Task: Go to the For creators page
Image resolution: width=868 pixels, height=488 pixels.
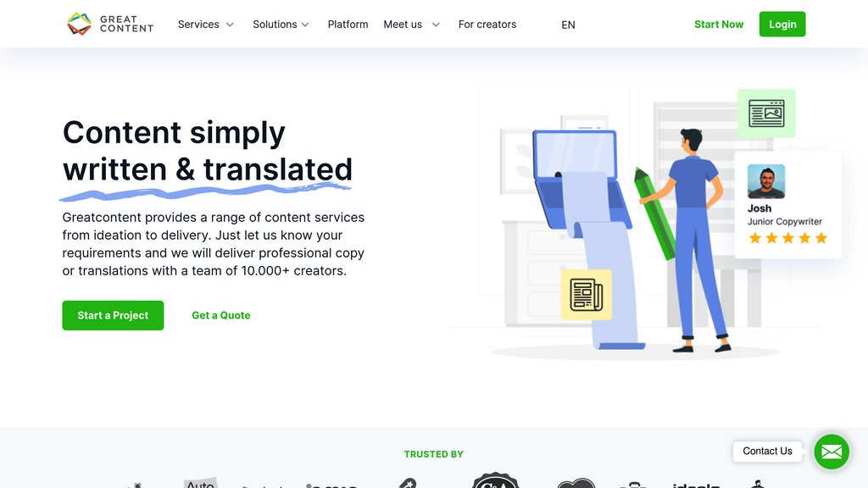Action: pyautogui.click(x=487, y=25)
